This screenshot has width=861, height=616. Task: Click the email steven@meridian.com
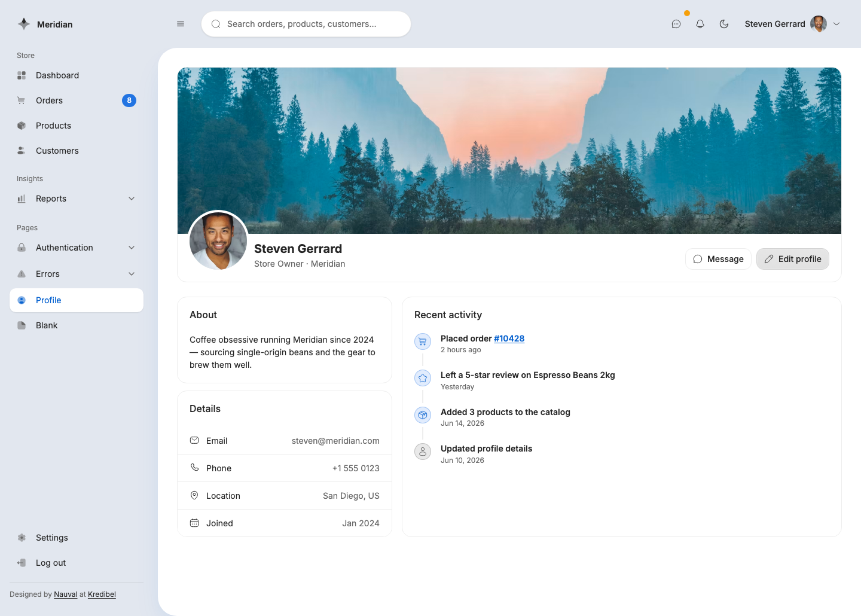[x=335, y=441]
